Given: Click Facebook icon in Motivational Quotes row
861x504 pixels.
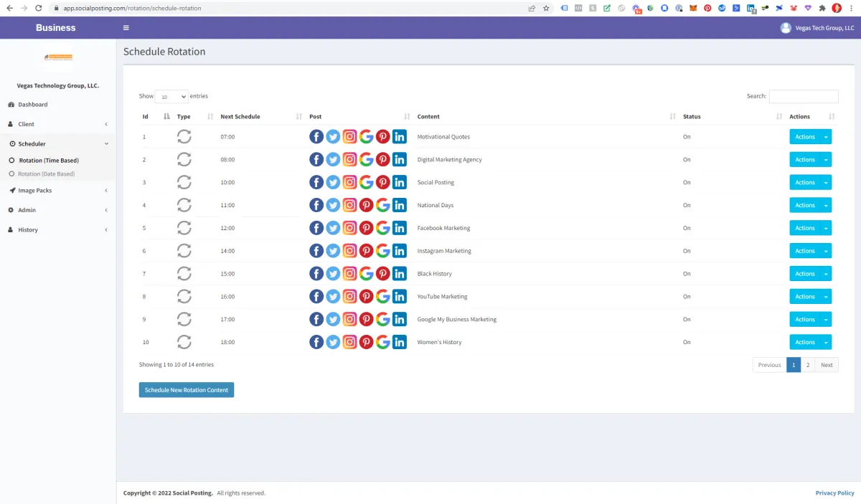Looking at the screenshot, I should pyautogui.click(x=316, y=137).
